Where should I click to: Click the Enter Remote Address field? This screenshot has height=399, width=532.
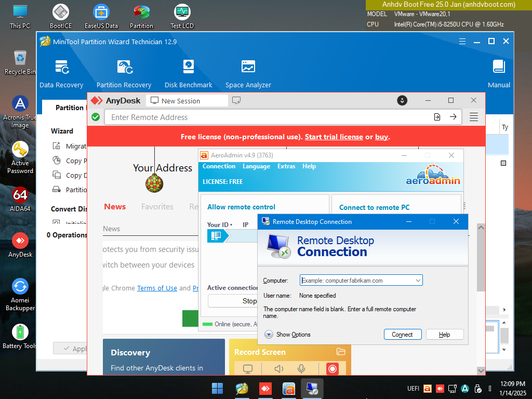pyautogui.click(x=270, y=117)
